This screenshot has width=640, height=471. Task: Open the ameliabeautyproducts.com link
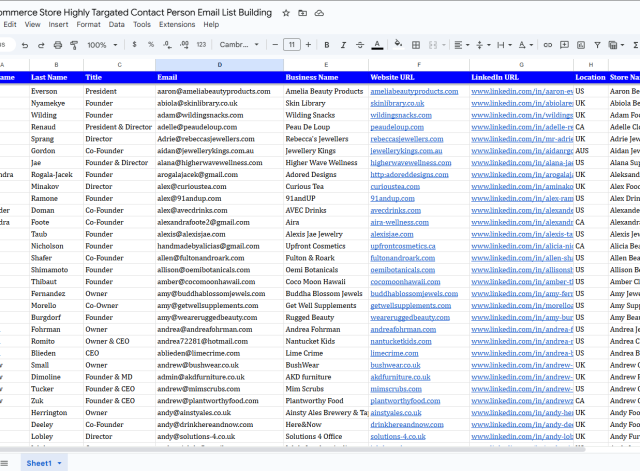pyautogui.click(x=414, y=91)
